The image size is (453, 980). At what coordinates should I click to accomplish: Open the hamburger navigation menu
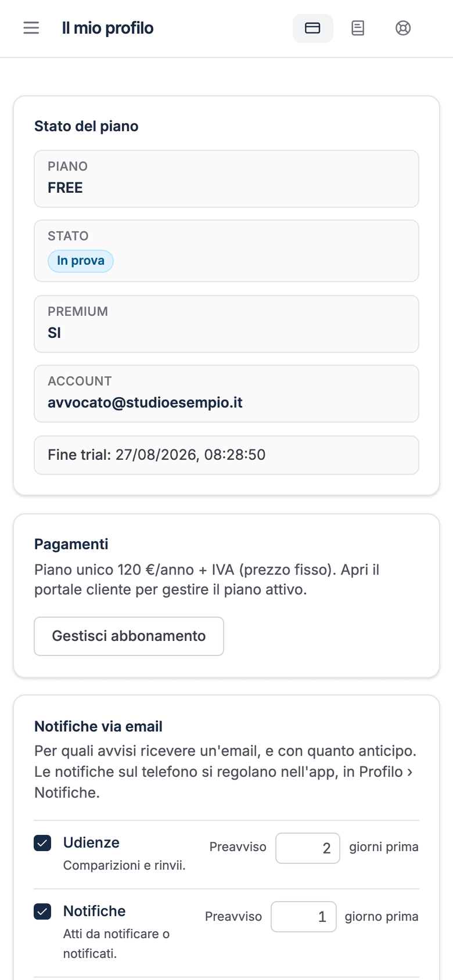[x=31, y=28]
